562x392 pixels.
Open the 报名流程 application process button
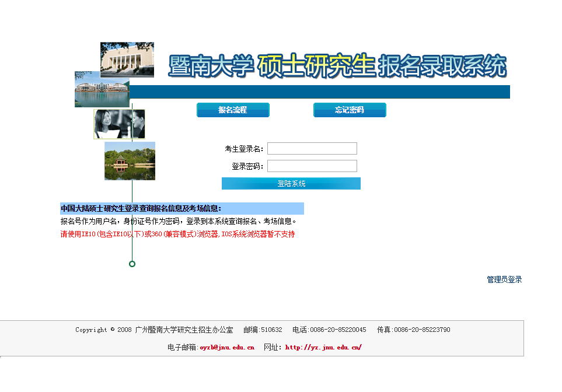click(x=233, y=110)
